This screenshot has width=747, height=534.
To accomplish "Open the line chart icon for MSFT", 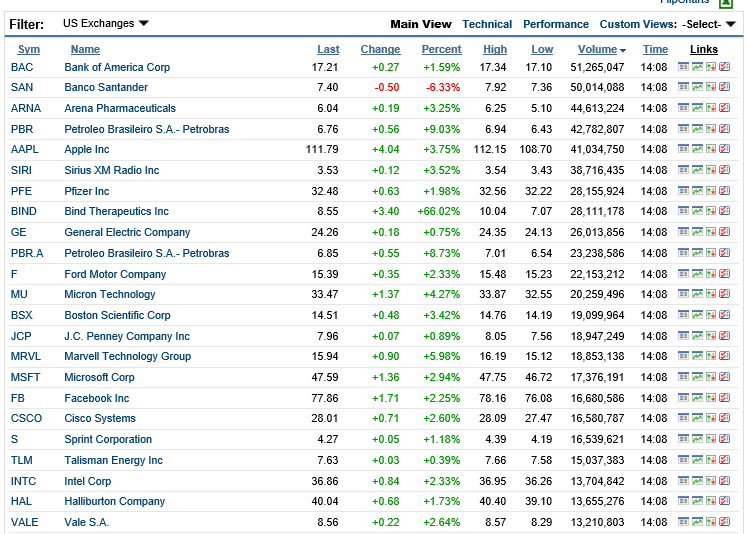I will point(697,376).
